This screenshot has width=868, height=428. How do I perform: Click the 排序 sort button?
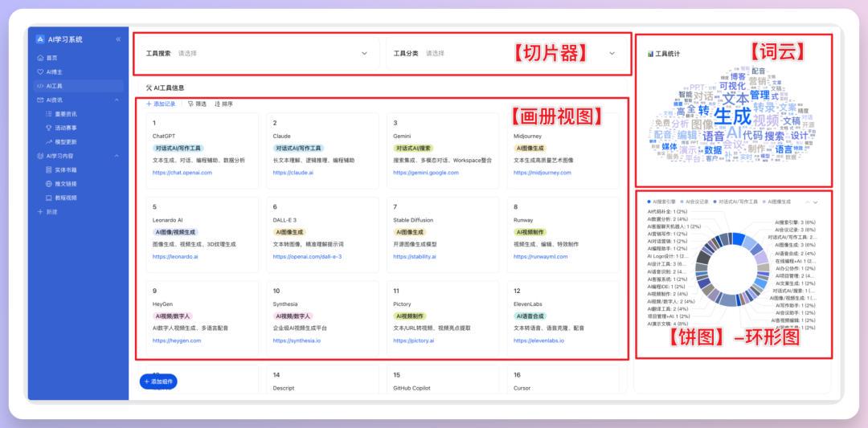coord(223,104)
